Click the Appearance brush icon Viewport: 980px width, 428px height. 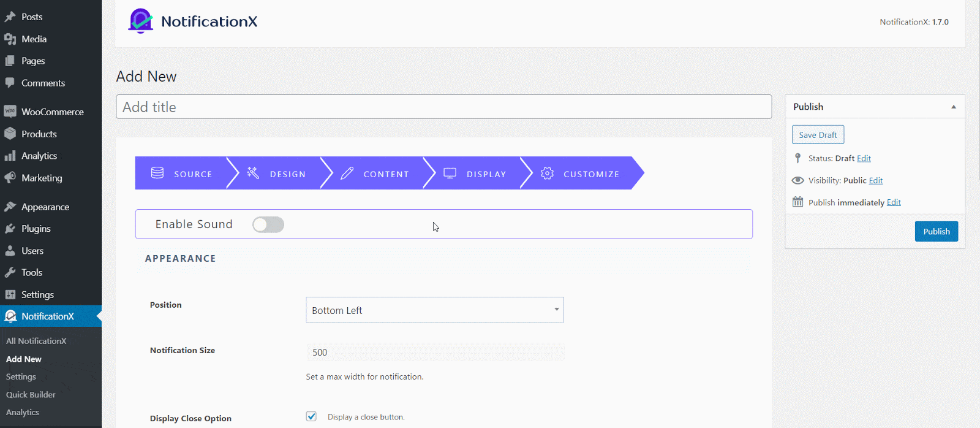tap(10, 207)
